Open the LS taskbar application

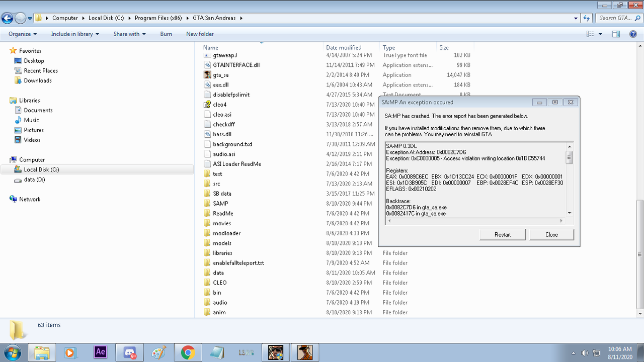(247, 352)
